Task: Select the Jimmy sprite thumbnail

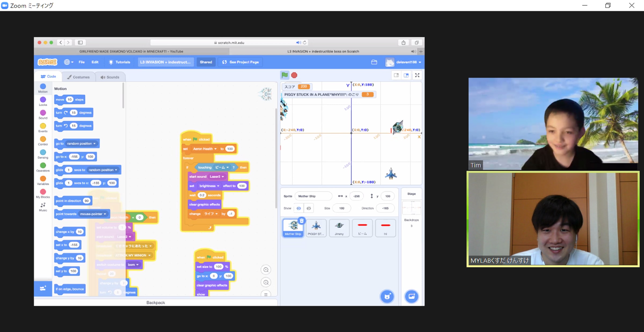Action: click(x=339, y=228)
